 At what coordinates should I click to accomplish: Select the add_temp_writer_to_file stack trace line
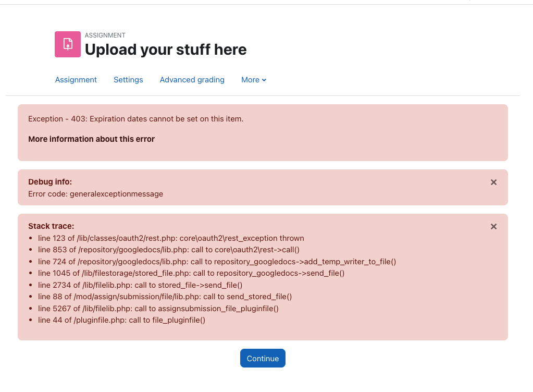[x=217, y=262]
